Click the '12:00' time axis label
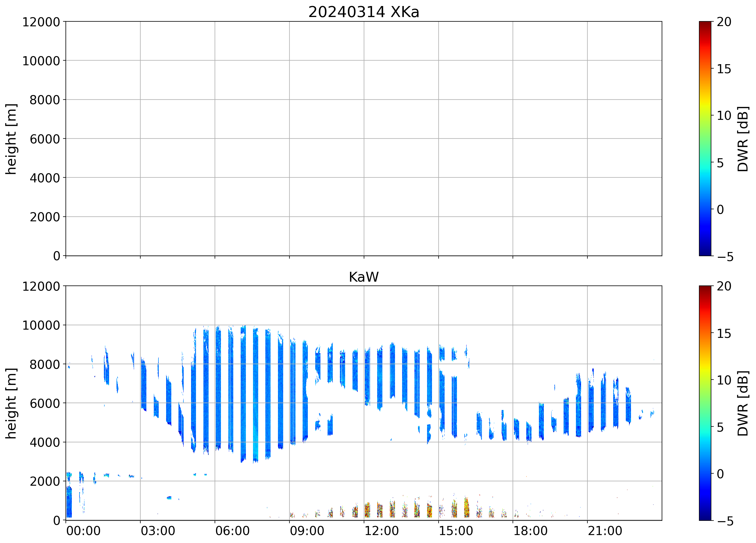 coord(381,531)
